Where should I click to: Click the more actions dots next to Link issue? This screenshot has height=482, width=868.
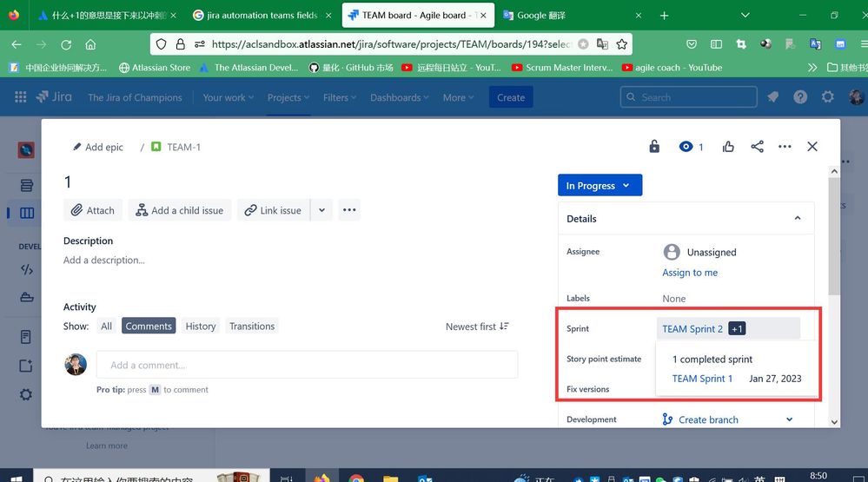point(349,210)
